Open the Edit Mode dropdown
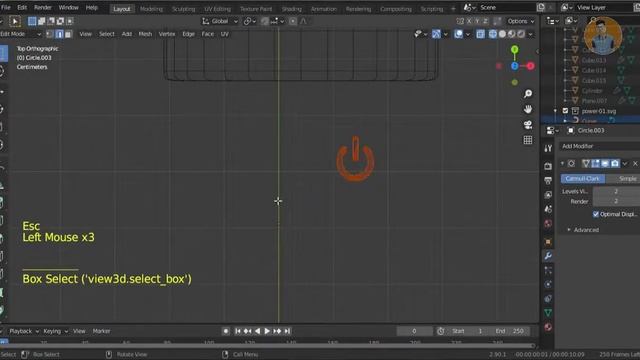Image resolution: width=640 pixels, height=360 pixels. point(20,34)
